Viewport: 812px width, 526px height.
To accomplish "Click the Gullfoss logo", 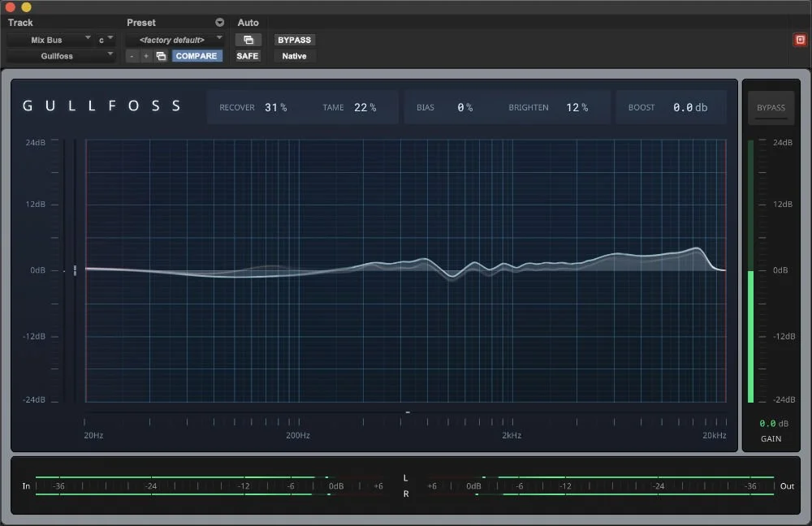I will [101, 106].
